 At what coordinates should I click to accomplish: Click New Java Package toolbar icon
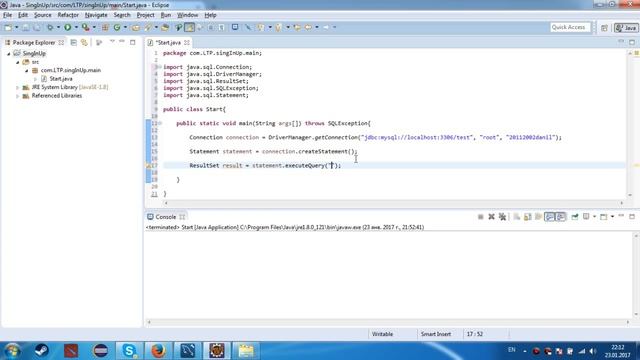105,27
